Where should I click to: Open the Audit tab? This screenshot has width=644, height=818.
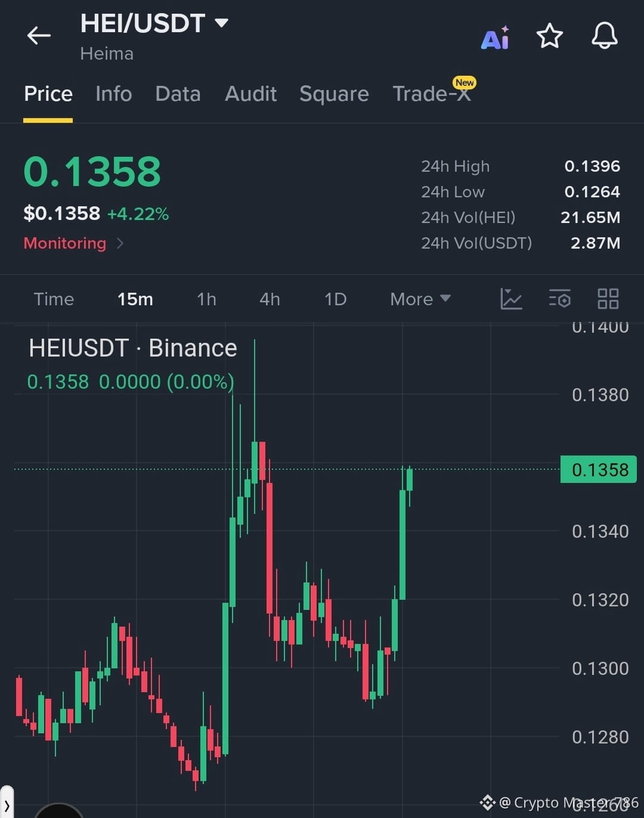click(x=251, y=94)
